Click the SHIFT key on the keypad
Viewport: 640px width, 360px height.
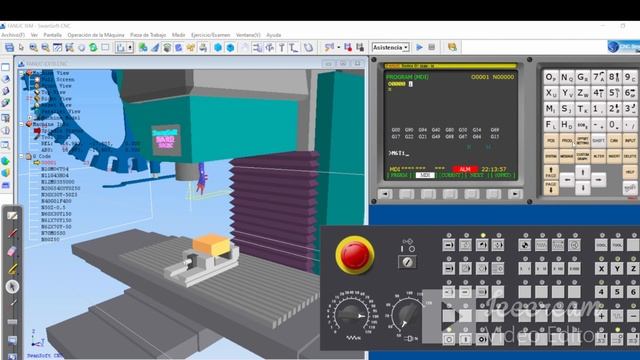(x=598, y=140)
